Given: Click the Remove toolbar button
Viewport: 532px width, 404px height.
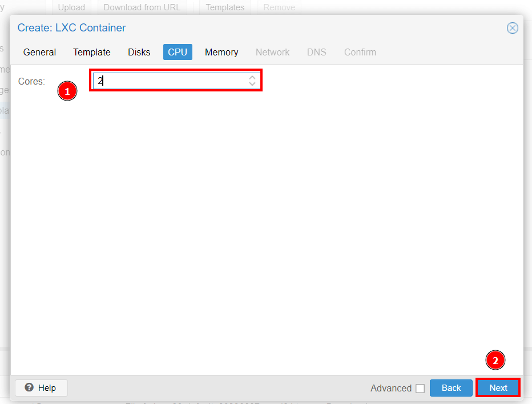Looking at the screenshot, I should coord(279,7).
